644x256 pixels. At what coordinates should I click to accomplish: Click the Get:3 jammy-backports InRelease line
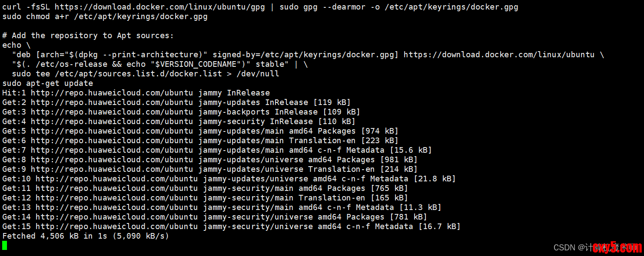181,112
